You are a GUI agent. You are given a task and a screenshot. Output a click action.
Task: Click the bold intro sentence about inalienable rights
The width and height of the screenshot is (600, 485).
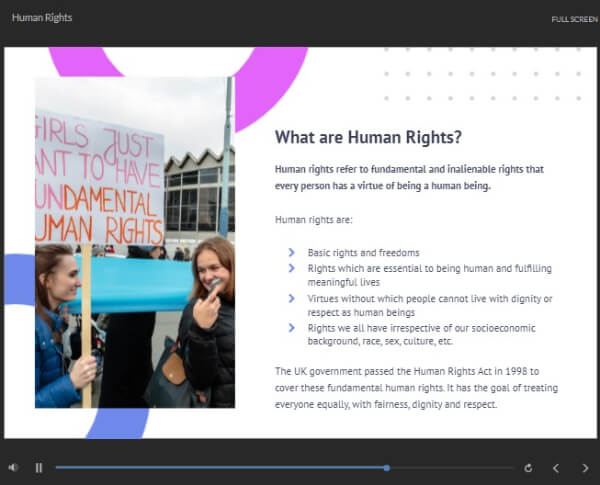point(409,178)
